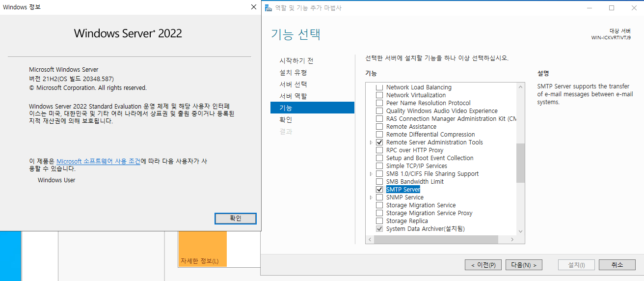
Task: Check SMB Bandwidth Limit checkbox
Action: pos(379,182)
